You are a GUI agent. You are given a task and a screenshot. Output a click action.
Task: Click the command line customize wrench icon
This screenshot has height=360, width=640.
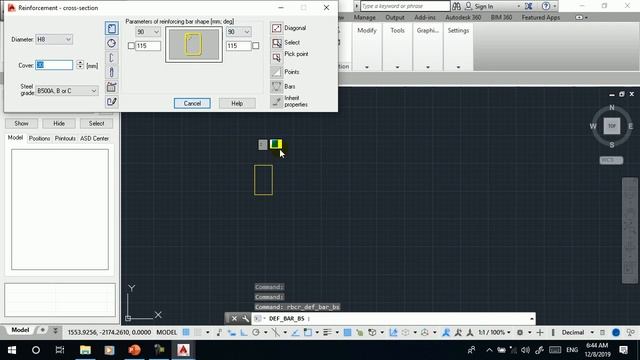245,318
